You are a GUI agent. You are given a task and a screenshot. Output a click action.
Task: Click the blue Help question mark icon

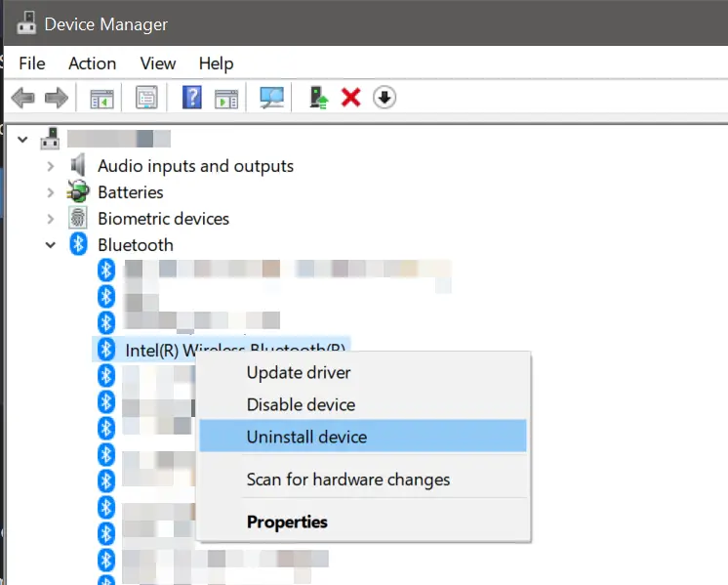192,98
